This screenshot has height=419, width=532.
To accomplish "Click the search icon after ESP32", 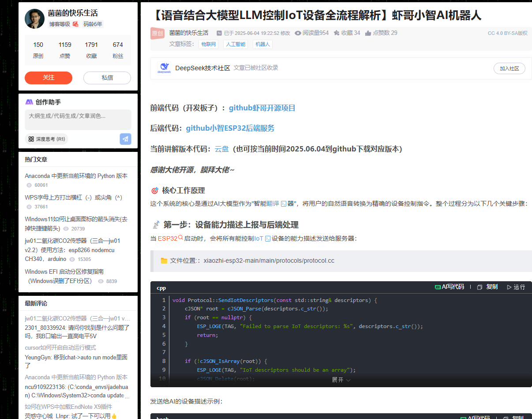I will [x=180, y=238].
